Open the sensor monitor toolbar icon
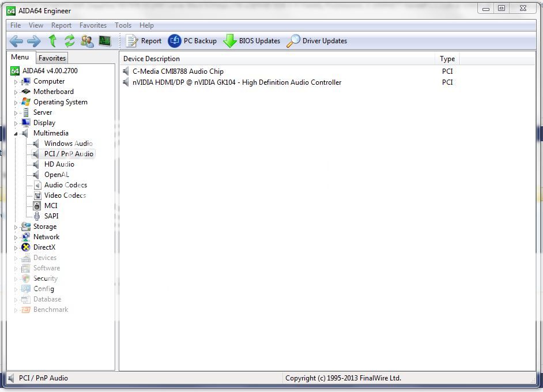The height and width of the screenshot is (392, 543). 105,41
